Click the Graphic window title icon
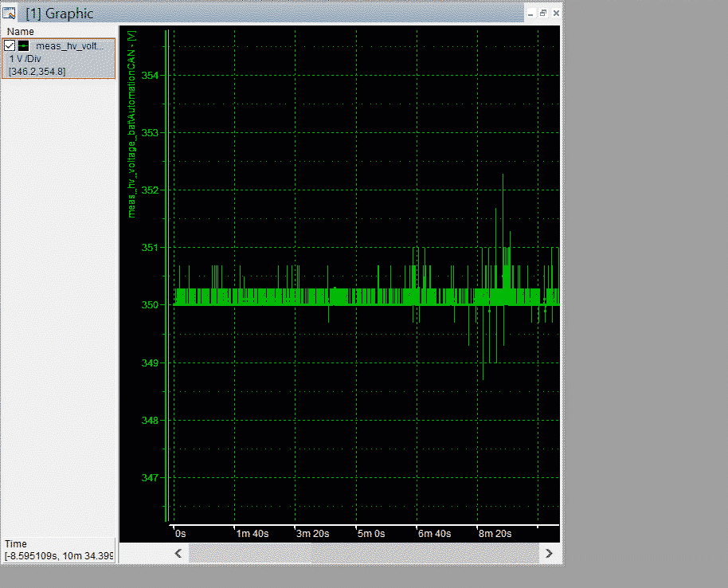This screenshot has width=728, height=588. [10, 13]
